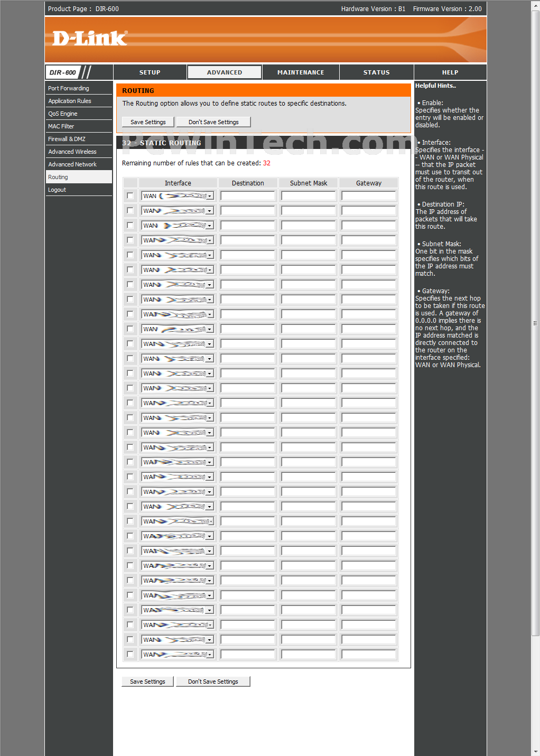Expand the second row's WAN interface dropdown
The width and height of the screenshot is (540, 756).
[x=178, y=211]
